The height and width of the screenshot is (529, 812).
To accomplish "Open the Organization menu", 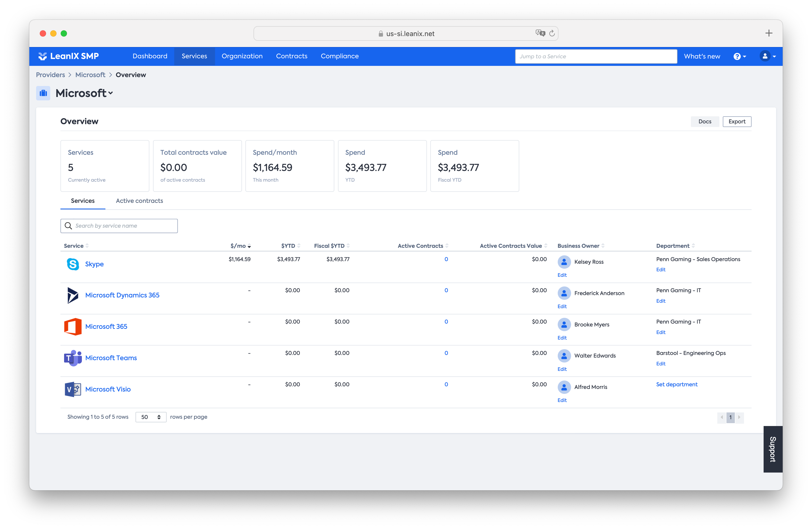I will [x=242, y=56].
